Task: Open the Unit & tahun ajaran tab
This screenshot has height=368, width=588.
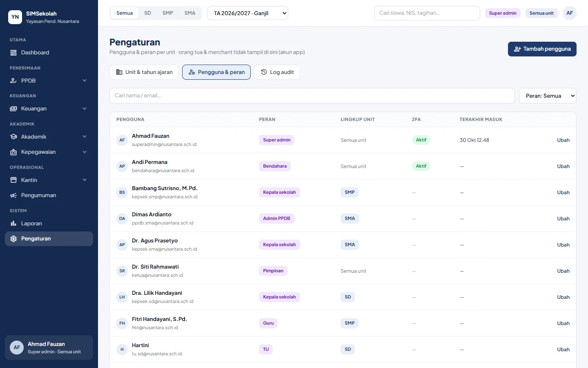Action: point(144,72)
